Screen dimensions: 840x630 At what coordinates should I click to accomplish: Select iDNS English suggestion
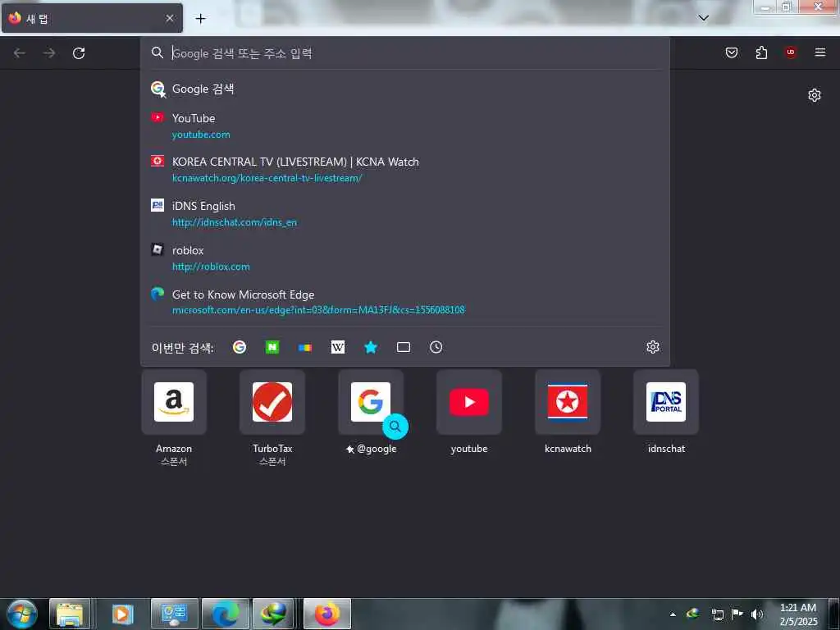(x=405, y=214)
